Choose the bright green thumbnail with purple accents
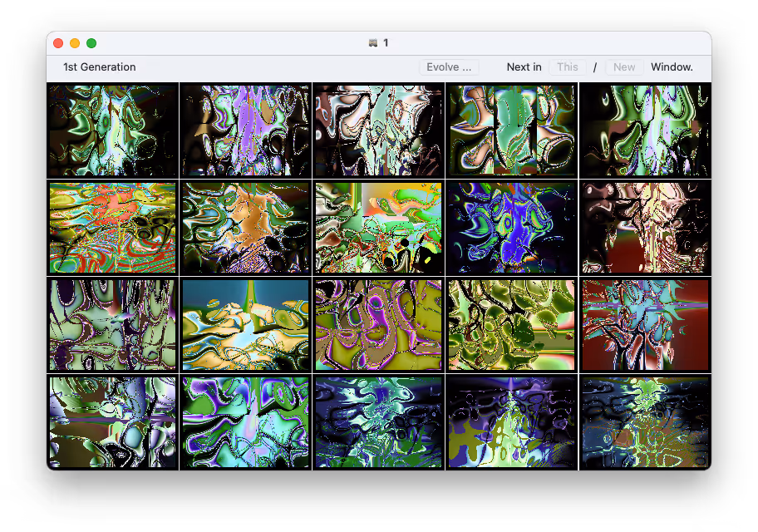Image resolution: width=758 pixels, height=532 pixels. (x=245, y=422)
